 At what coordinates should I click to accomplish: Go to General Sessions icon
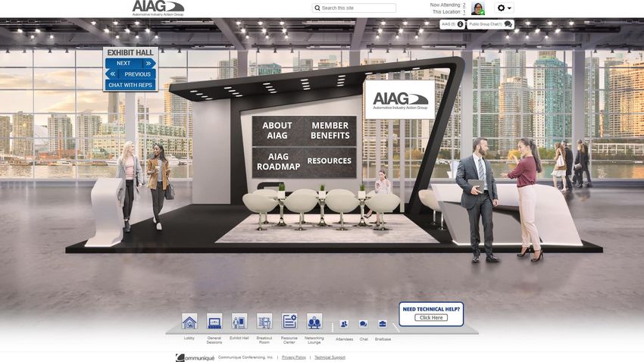click(x=214, y=321)
